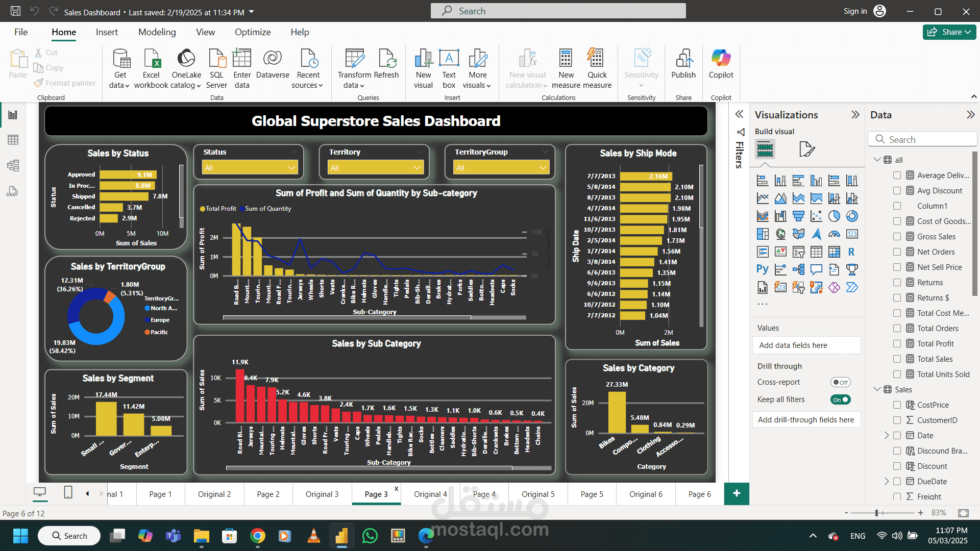The height and width of the screenshot is (551, 980).
Task: Click the Share button
Action: (x=949, y=32)
